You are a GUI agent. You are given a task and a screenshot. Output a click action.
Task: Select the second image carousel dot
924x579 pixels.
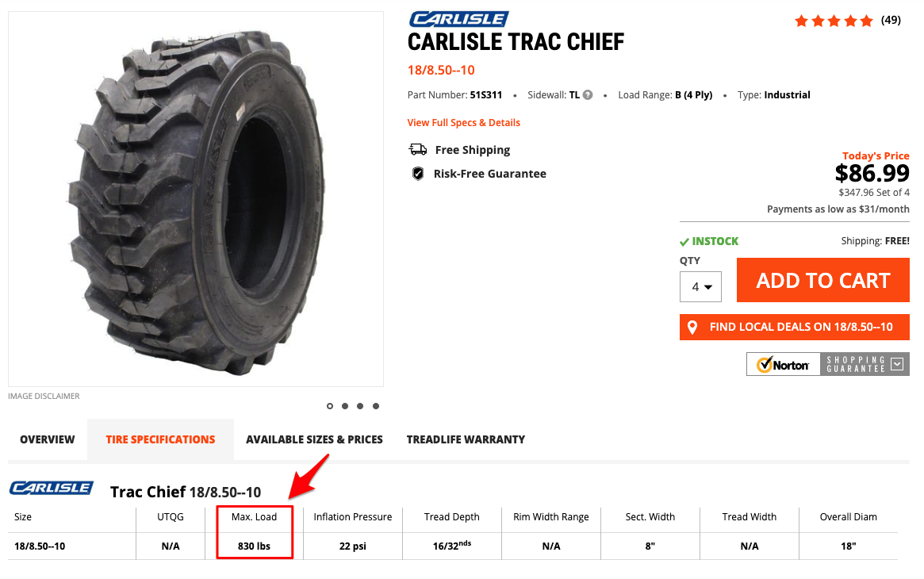(x=345, y=406)
